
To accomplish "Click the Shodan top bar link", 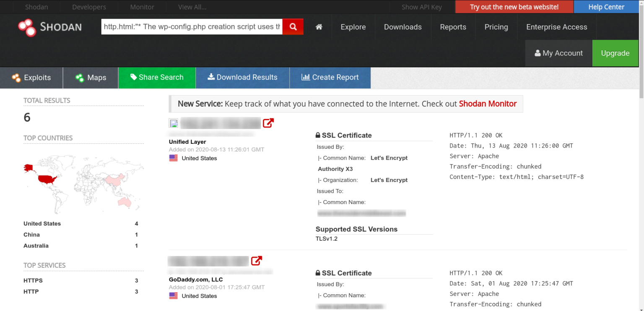I will pos(36,7).
